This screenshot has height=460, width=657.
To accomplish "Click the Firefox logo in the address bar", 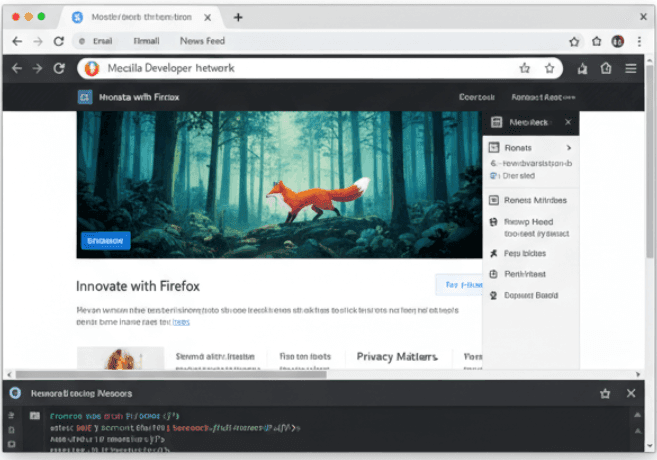I will click(92, 68).
